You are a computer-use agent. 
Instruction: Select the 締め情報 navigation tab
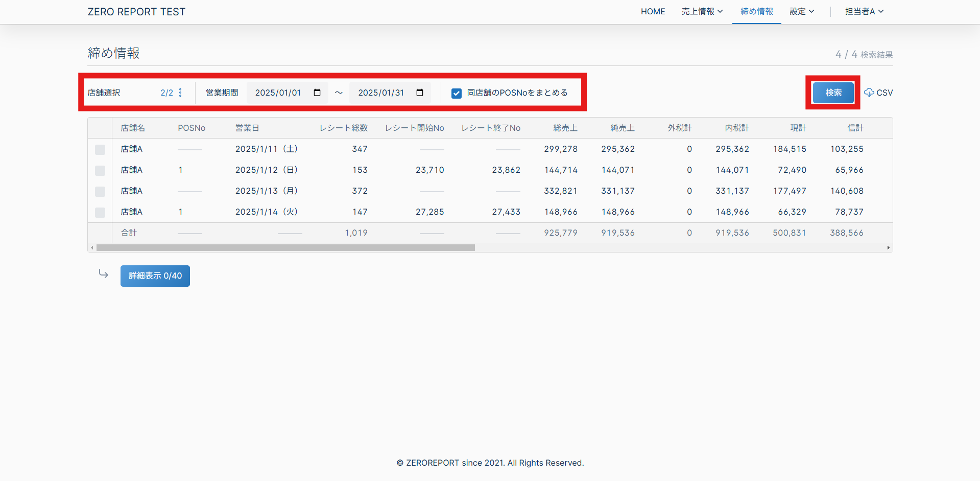pyautogui.click(x=756, y=11)
